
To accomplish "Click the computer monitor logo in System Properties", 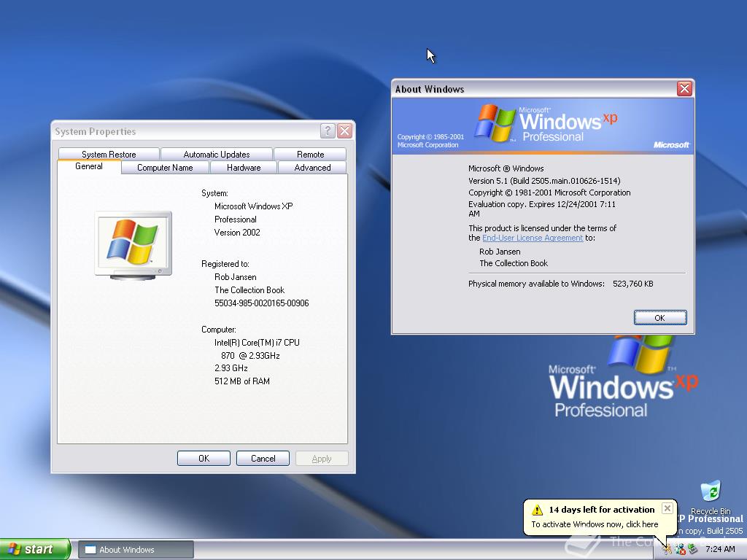I will pos(133,245).
